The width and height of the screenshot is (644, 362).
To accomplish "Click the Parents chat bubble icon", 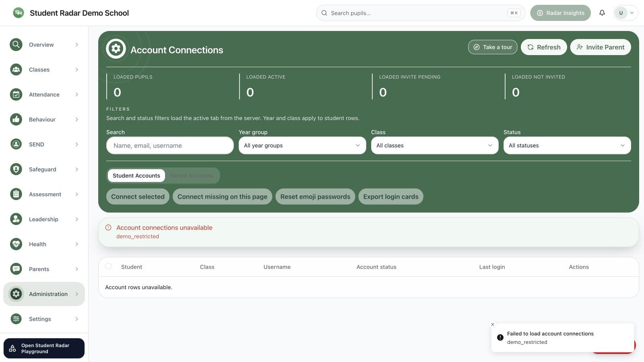I will (16, 269).
